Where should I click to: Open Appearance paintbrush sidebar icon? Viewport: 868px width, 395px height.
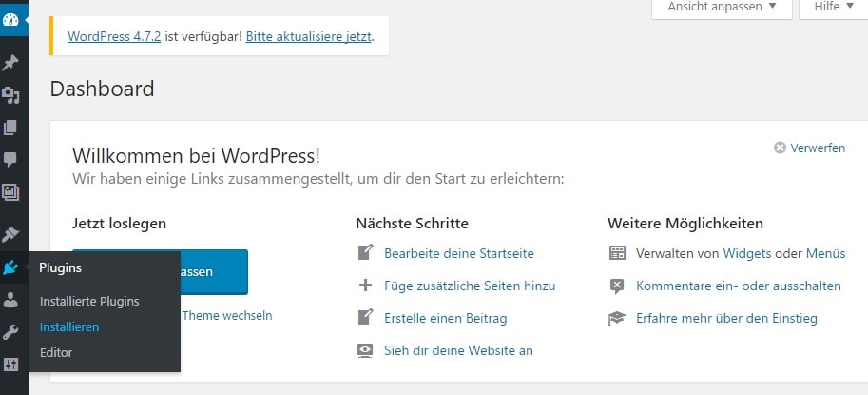pyautogui.click(x=10, y=235)
